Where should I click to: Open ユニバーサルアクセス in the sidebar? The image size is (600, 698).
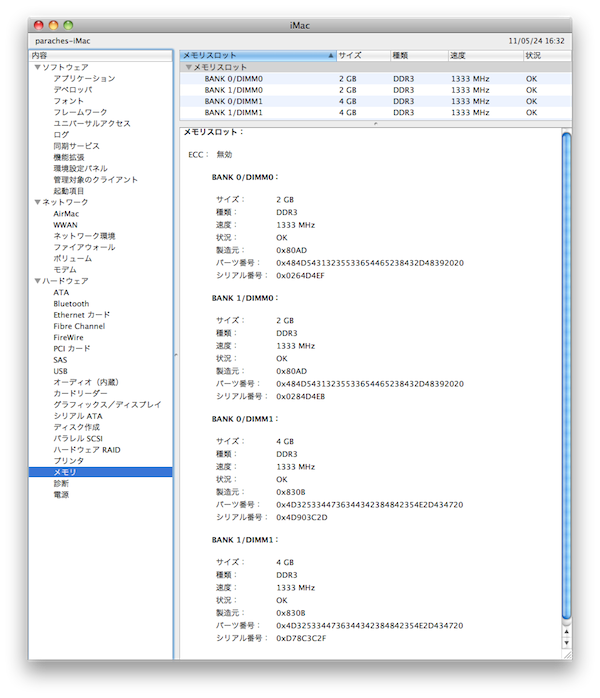click(92, 123)
